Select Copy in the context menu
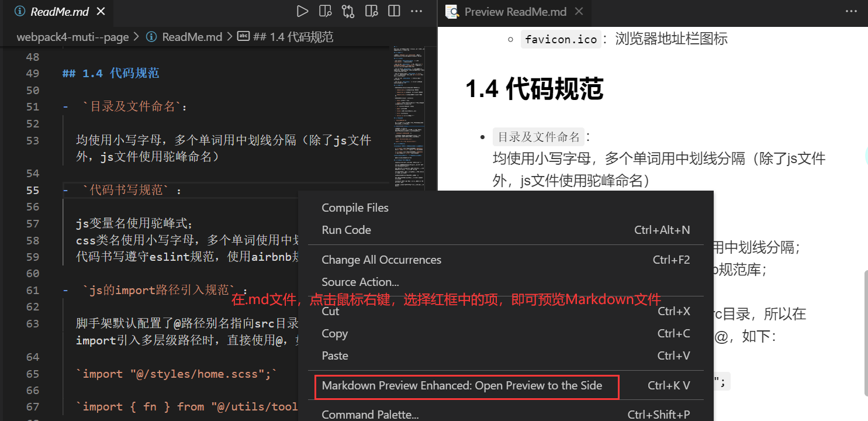 tap(334, 333)
